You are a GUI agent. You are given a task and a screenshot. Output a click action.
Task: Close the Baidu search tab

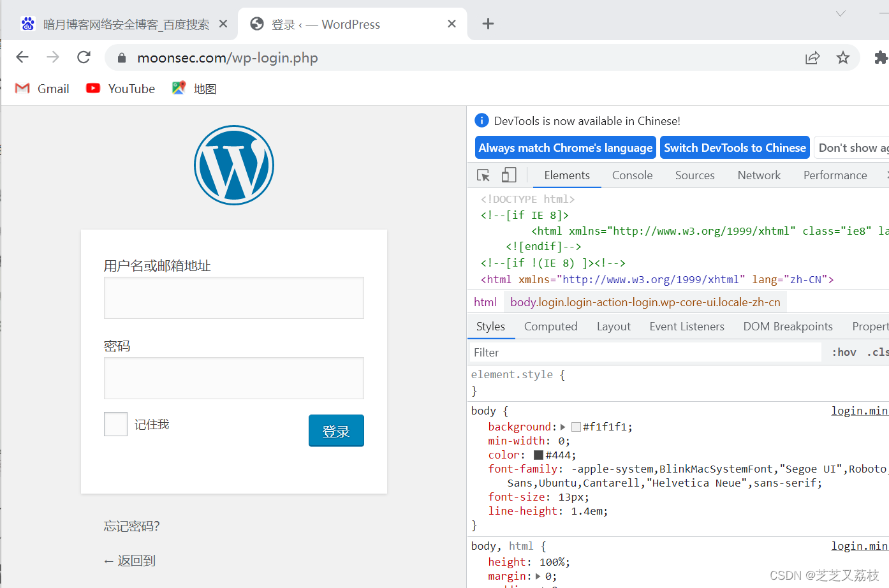223,24
